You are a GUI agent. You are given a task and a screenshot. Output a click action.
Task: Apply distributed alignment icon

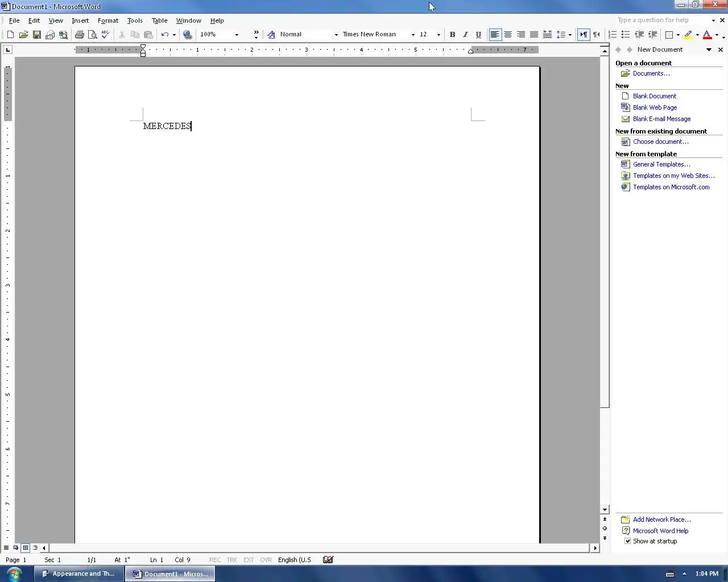(x=547, y=35)
